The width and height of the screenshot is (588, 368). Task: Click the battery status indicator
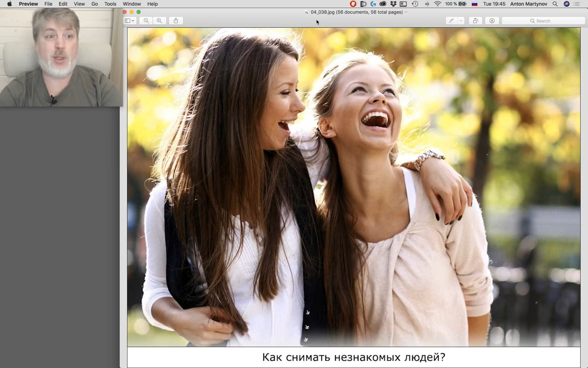click(x=456, y=4)
